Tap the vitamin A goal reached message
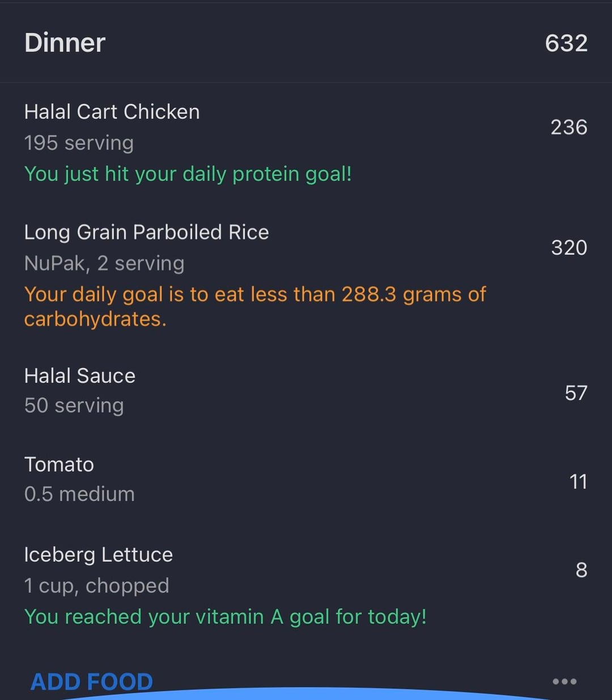 (x=225, y=617)
